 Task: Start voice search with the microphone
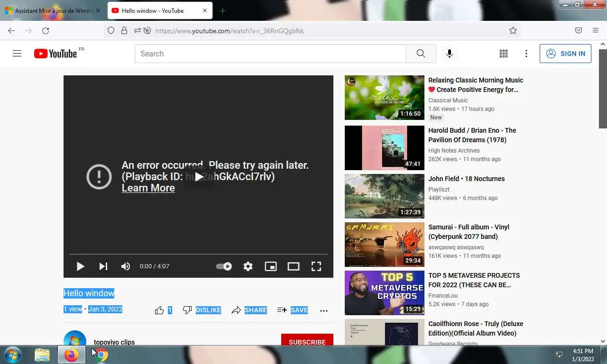(449, 54)
